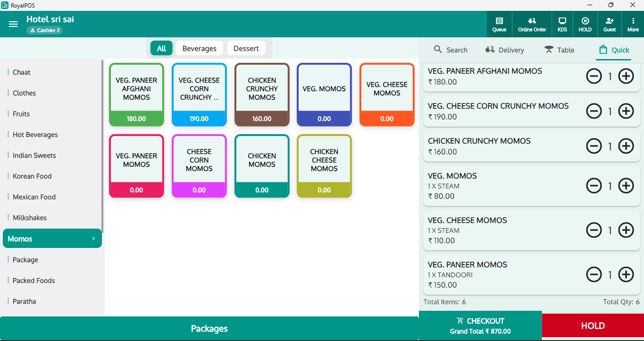
Task: Open the Indian Sweets category
Action: point(52,155)
